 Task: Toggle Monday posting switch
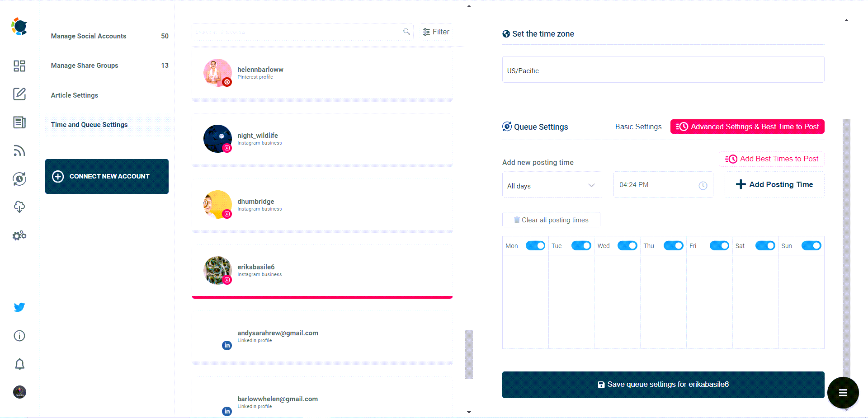pyautogui.click(x=535, y=245)
